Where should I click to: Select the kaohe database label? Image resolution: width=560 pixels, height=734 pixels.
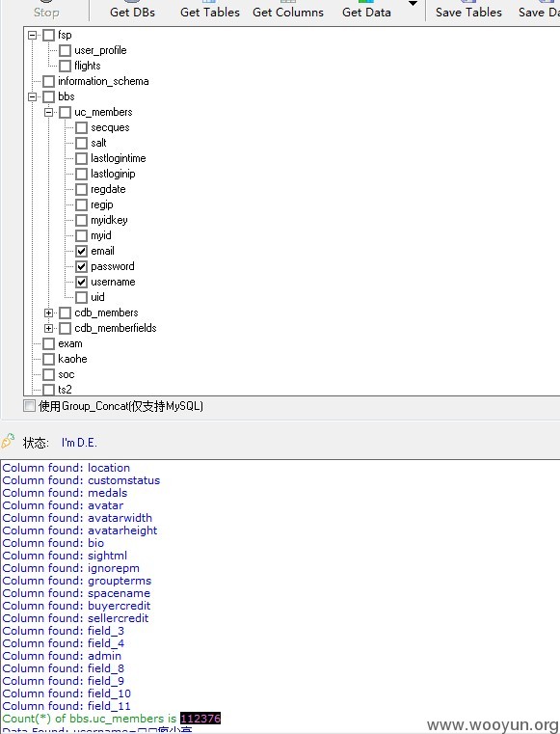(x=72, y=359)
